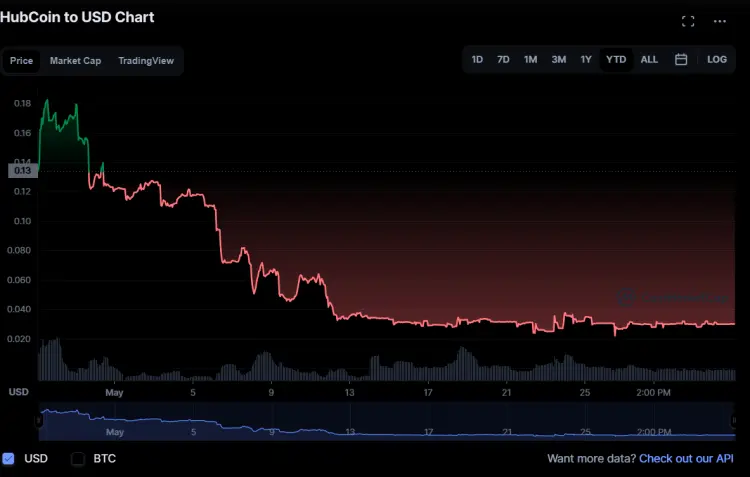Screen dimensions: 750x477
Task: Click the 13 date label on main axis
Action: coord(350,392)
